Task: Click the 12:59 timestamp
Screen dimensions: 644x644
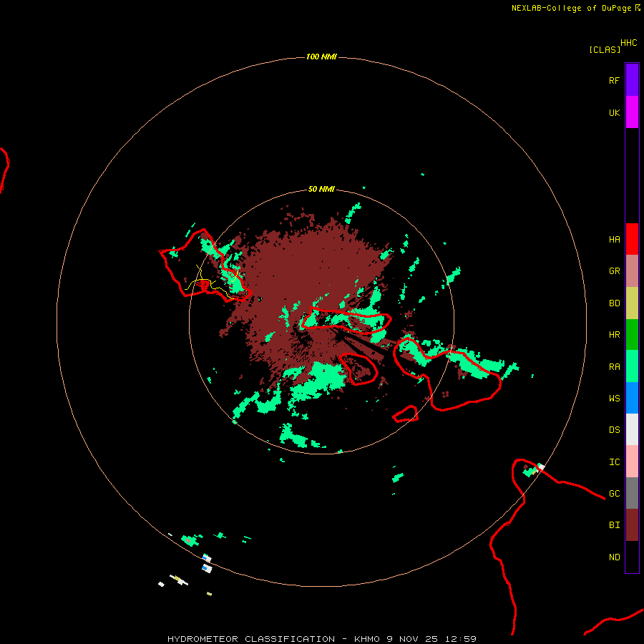Action: tap(460, 639)
